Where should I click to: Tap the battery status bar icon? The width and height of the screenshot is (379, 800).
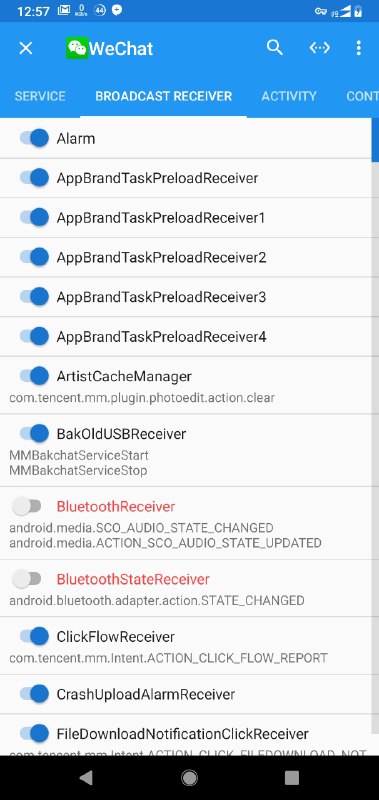point(359,11)
